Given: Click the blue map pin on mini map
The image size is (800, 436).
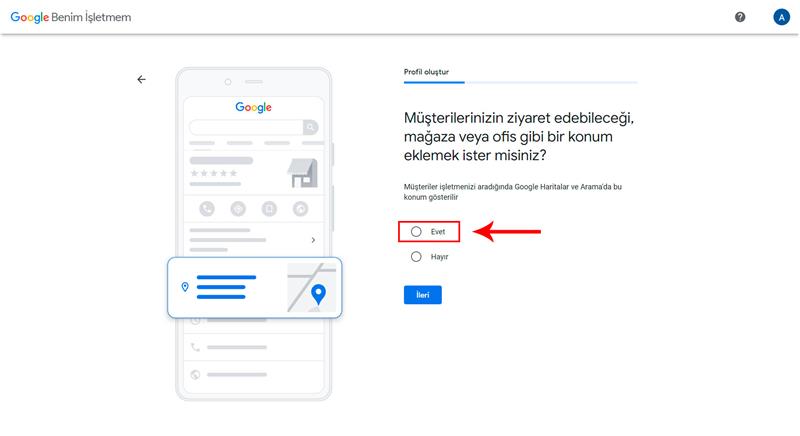Looking at the screenshot, I should 318,294.
